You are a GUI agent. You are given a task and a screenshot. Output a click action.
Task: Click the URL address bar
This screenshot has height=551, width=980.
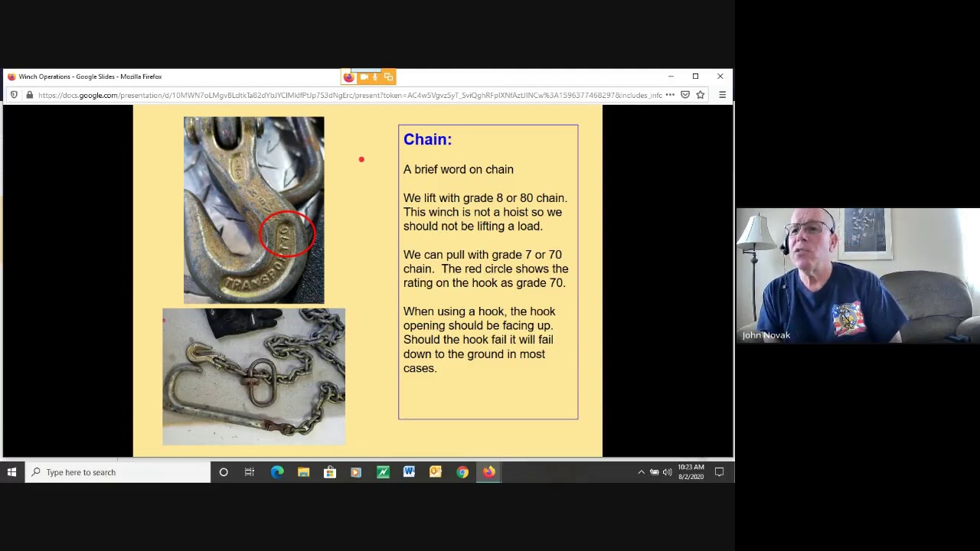point(350,95)
